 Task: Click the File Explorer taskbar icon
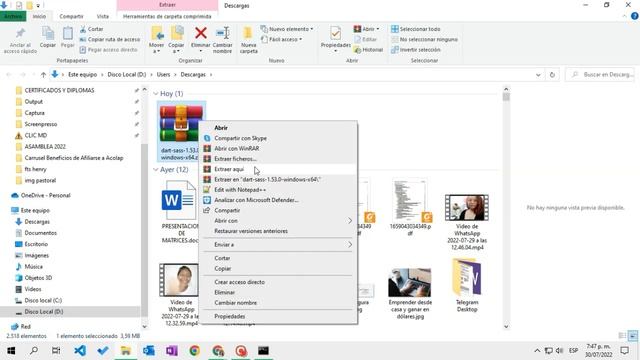pos(126,350)
